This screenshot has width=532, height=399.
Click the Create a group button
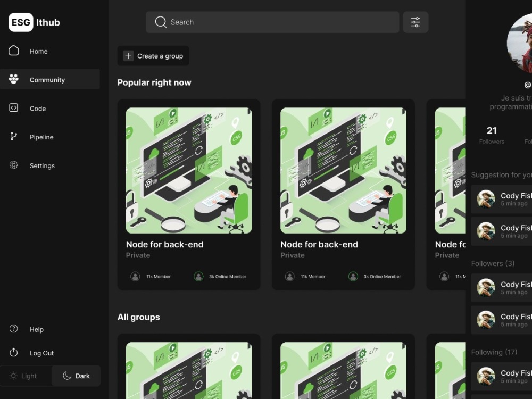point(153,56)
